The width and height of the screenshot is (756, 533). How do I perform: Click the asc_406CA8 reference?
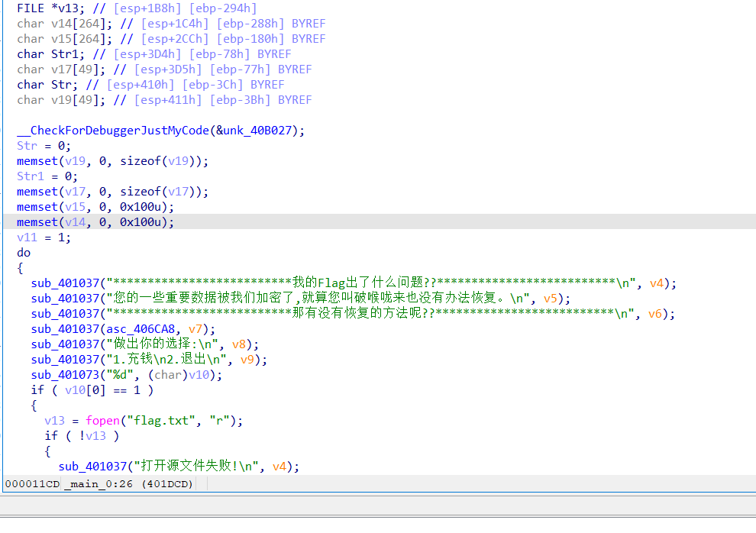[x=141, y=329]
